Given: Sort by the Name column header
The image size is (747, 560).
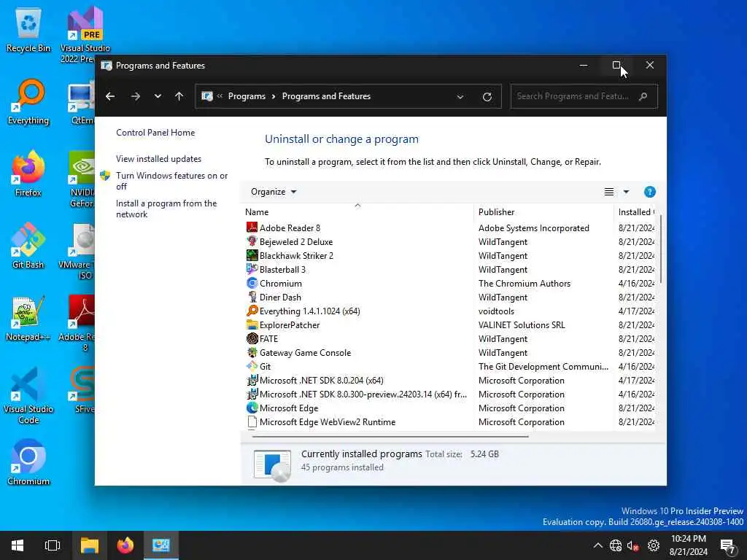Looking at the screenshot, I should click(357, 212).
